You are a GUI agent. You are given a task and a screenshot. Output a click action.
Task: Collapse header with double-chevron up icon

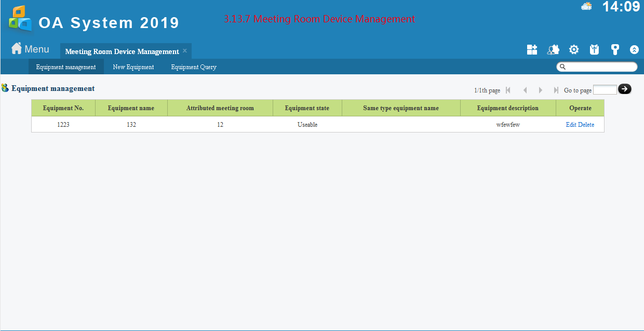[x=634, y=50]
